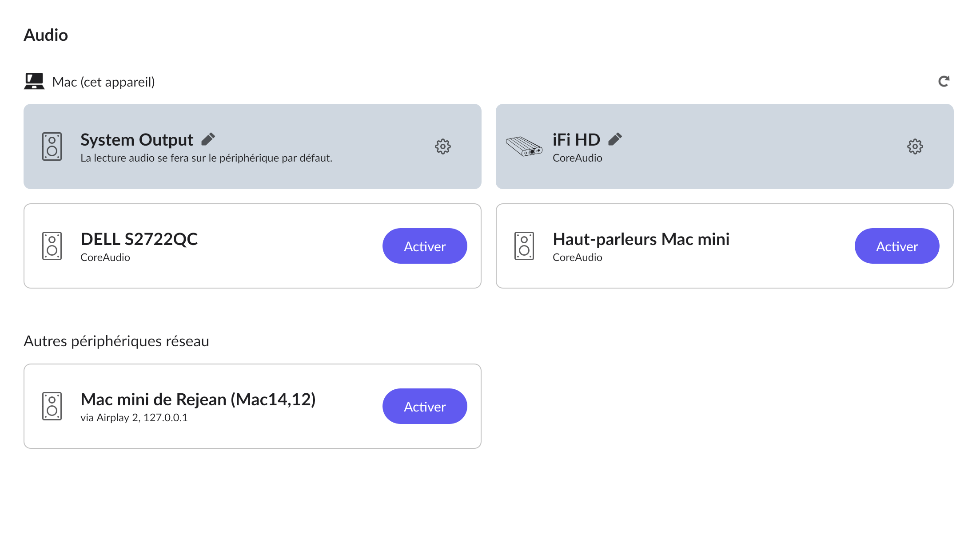Image resolution: width=980 pixels, height=554 pixels.
Task: Click the Haut-parleurs Mac mini title
Action: [641, 239]
